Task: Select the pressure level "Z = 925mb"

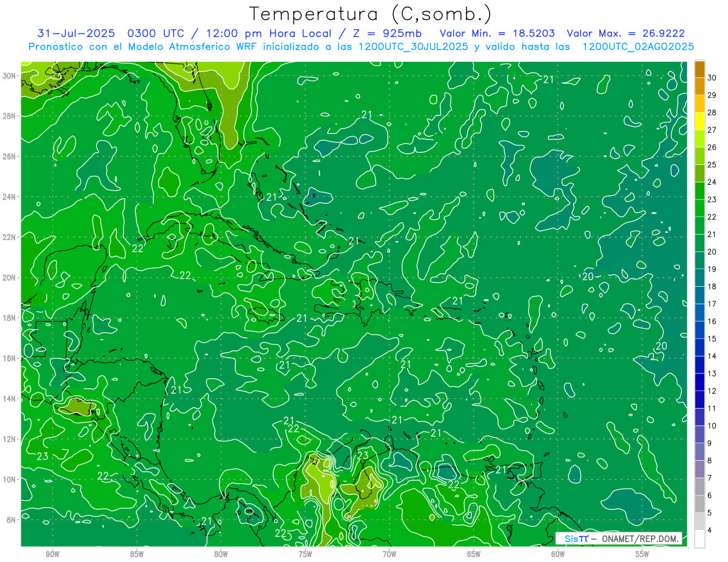Action: point(387,33)
